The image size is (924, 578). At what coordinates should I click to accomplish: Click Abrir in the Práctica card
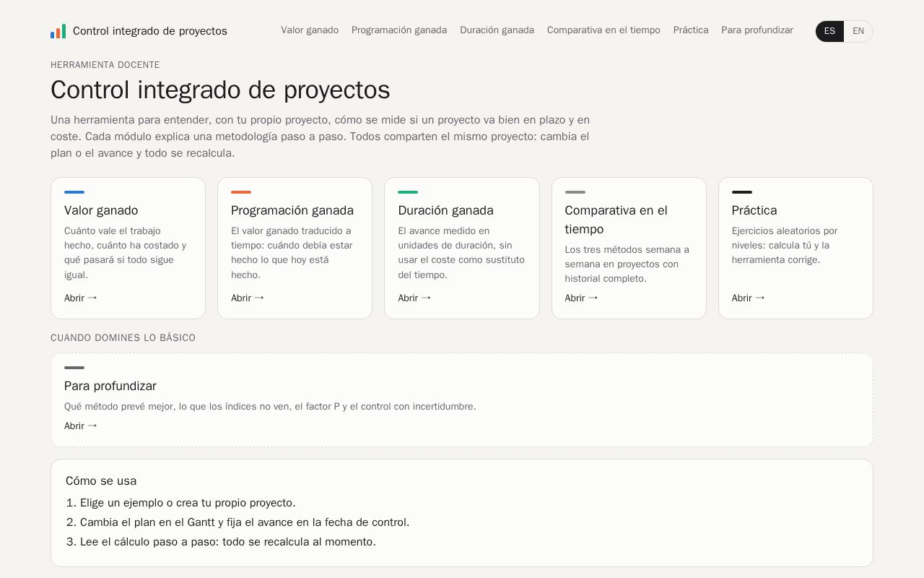pos(748,298)
